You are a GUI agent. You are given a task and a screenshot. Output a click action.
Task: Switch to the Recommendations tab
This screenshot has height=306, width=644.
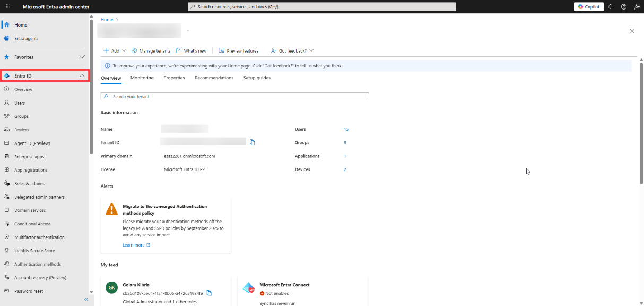[214, 78]
